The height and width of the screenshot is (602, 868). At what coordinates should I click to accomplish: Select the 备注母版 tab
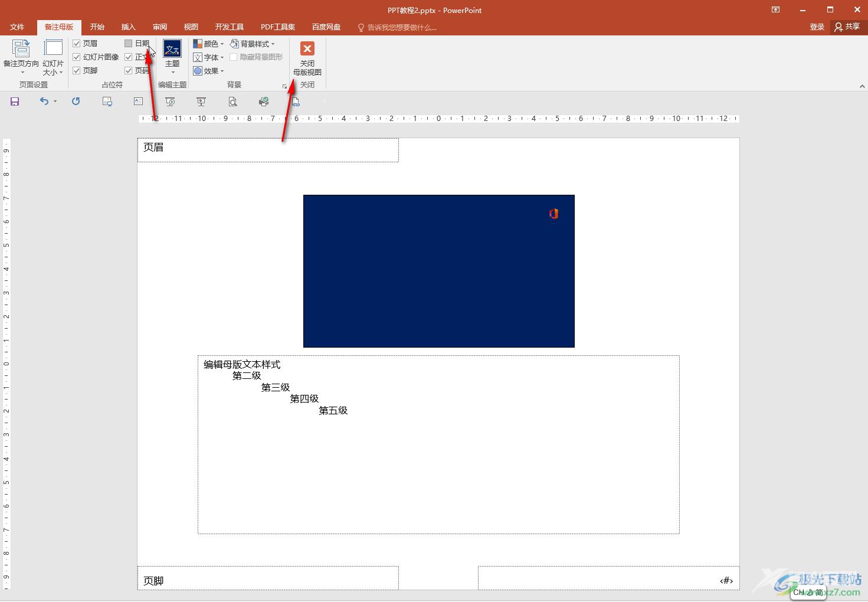pyautogui.click(x=59, y=27)
